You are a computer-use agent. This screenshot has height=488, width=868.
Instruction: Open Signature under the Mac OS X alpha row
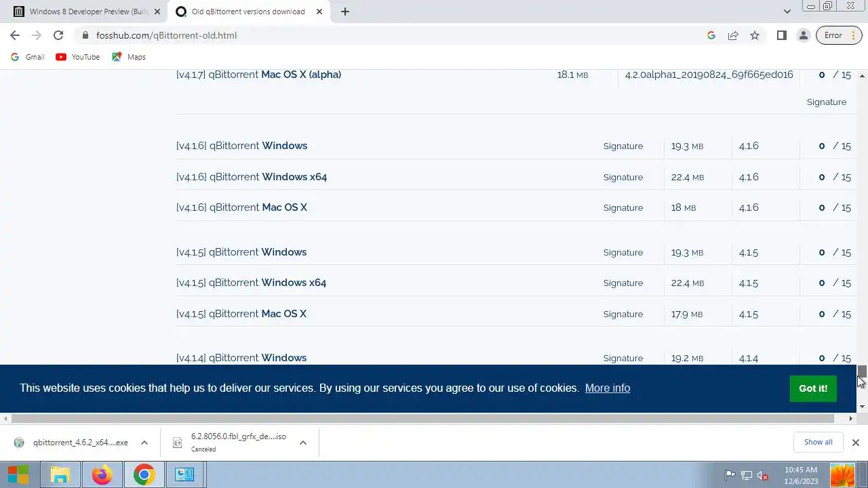coord(827,102)
